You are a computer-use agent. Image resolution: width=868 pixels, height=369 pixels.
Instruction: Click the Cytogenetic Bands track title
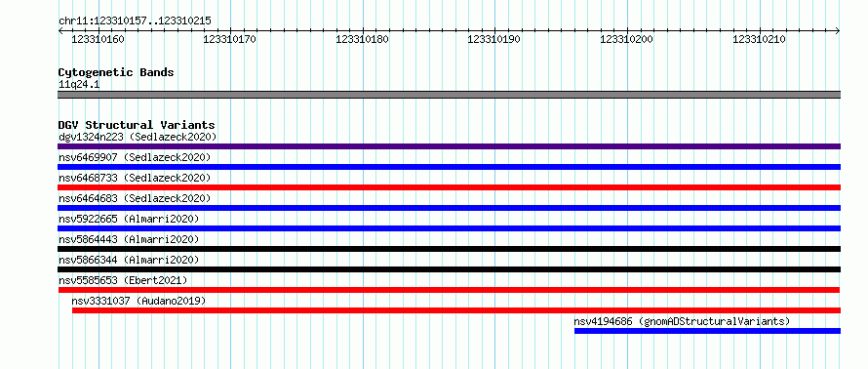116,72
